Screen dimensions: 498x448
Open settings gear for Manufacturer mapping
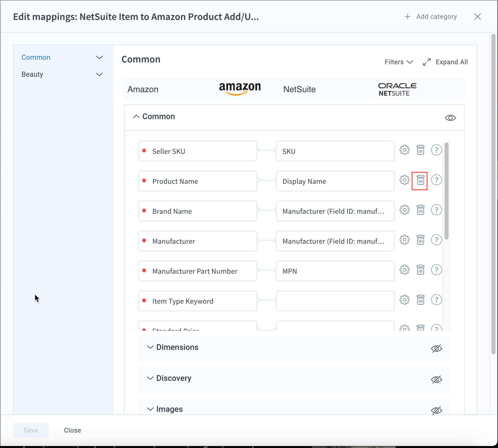pyautogui.click(x=404, y=240)
